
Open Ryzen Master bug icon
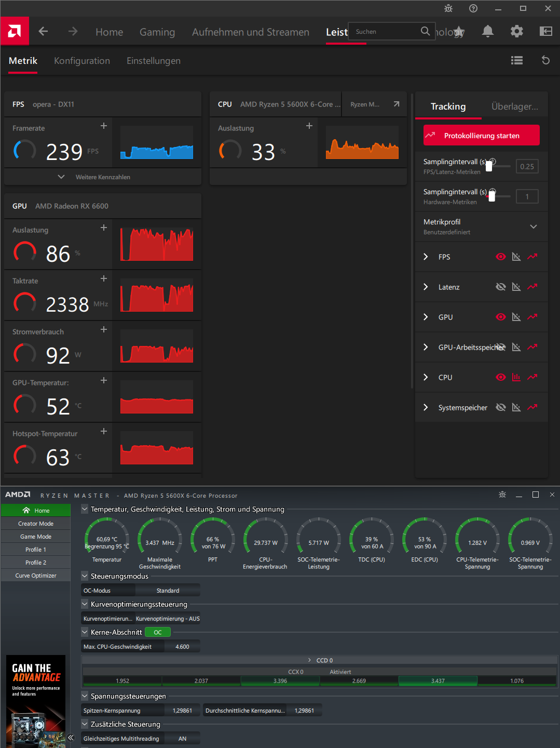(x=502, y=495)
